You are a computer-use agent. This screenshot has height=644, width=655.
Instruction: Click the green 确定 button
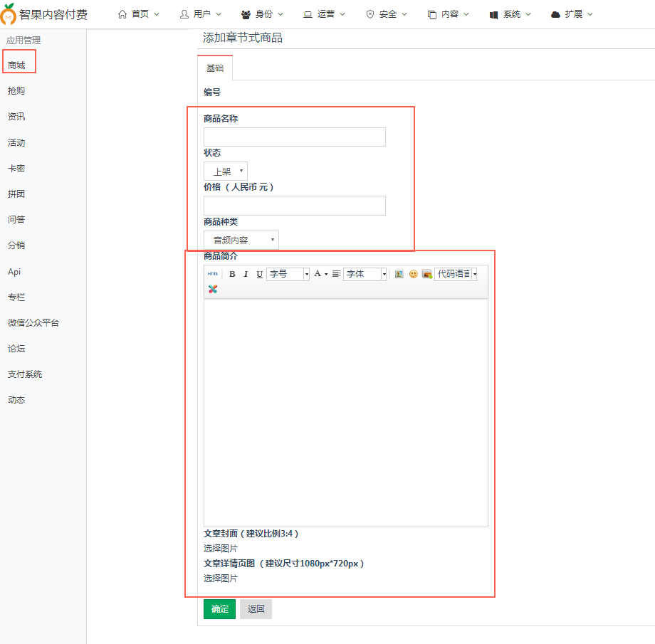tap(220, 609)
